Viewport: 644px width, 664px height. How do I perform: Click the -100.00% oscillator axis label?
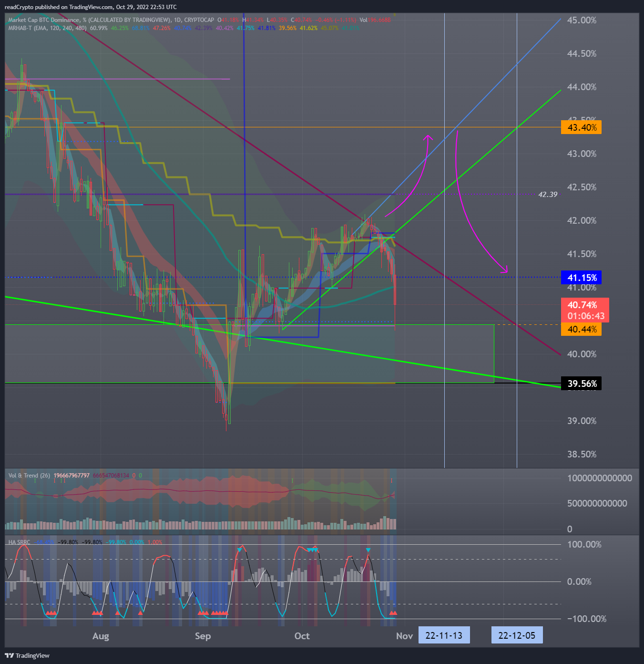tap(586, 619)
